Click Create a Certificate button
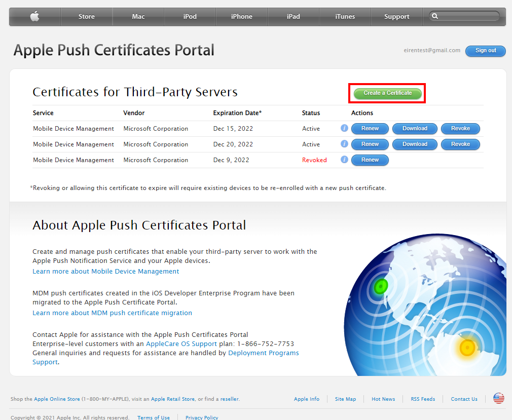The image size is (512, 420). coord(388,93)
